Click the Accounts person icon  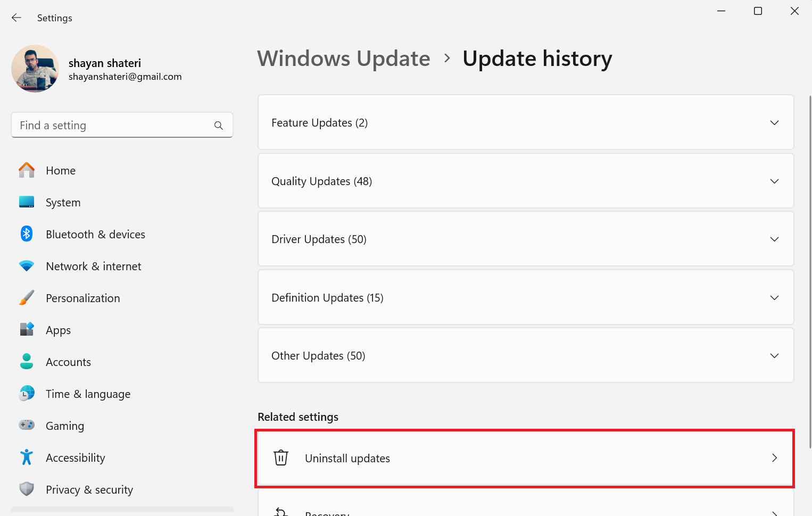point(27,362)
